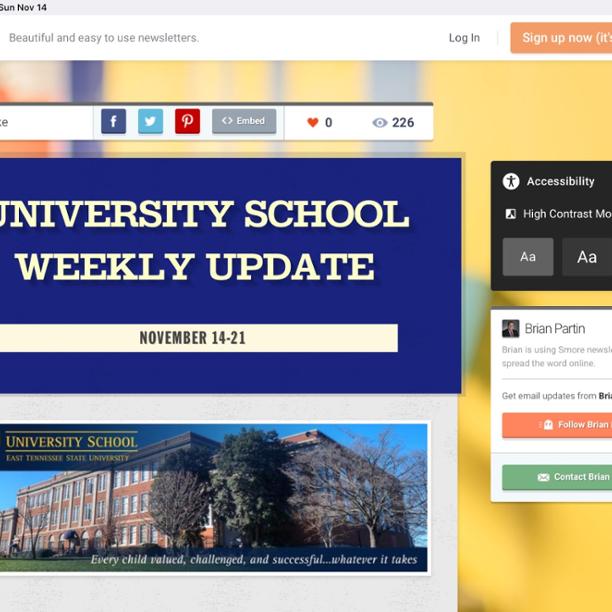
Task: Select the smaller Aa text size
Action: [527, 257]
